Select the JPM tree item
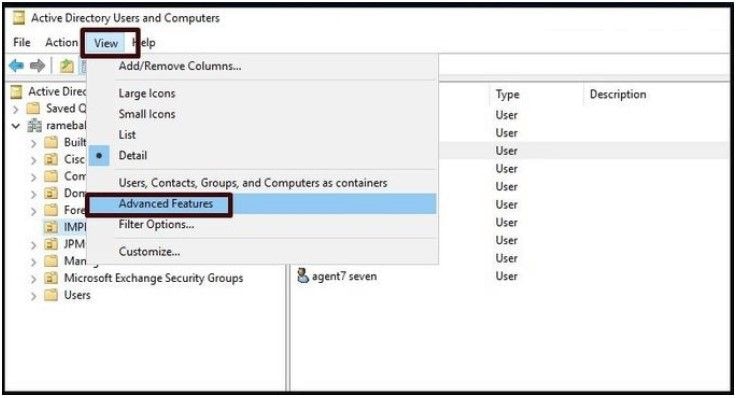 pos(74,244)
